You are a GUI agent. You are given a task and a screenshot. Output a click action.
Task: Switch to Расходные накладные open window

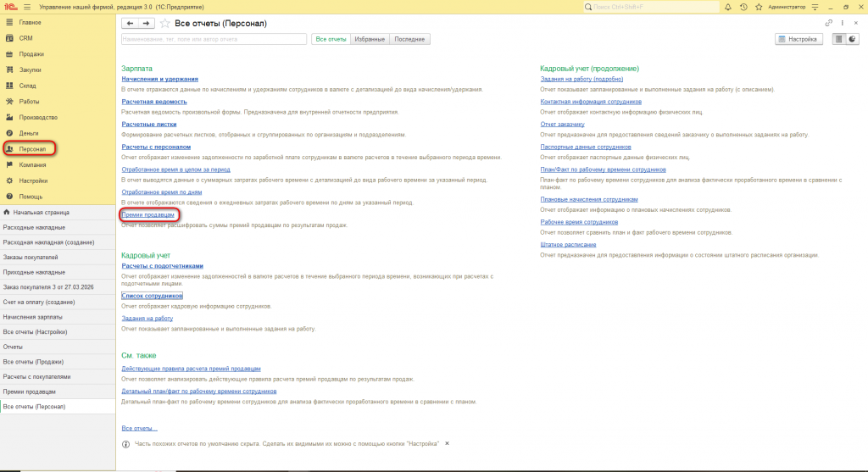pos(58,227)
